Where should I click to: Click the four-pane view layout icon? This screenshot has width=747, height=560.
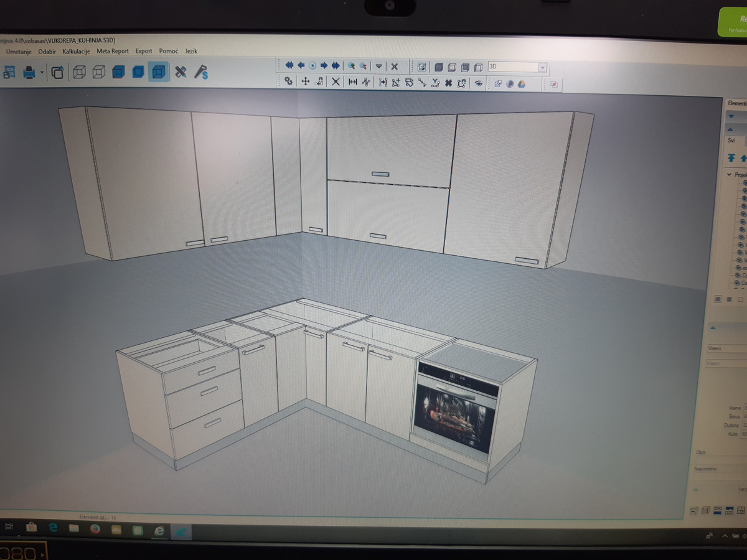tap(422, 67)
